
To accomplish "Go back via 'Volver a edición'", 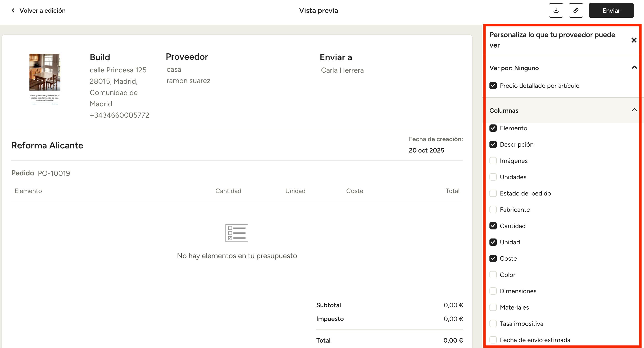I will [x=42, y=10].
